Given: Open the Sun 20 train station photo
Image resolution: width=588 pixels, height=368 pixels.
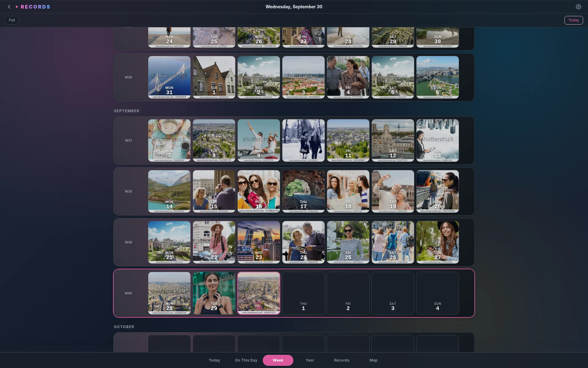Looking at the screenshot, I should click(438, 191).
